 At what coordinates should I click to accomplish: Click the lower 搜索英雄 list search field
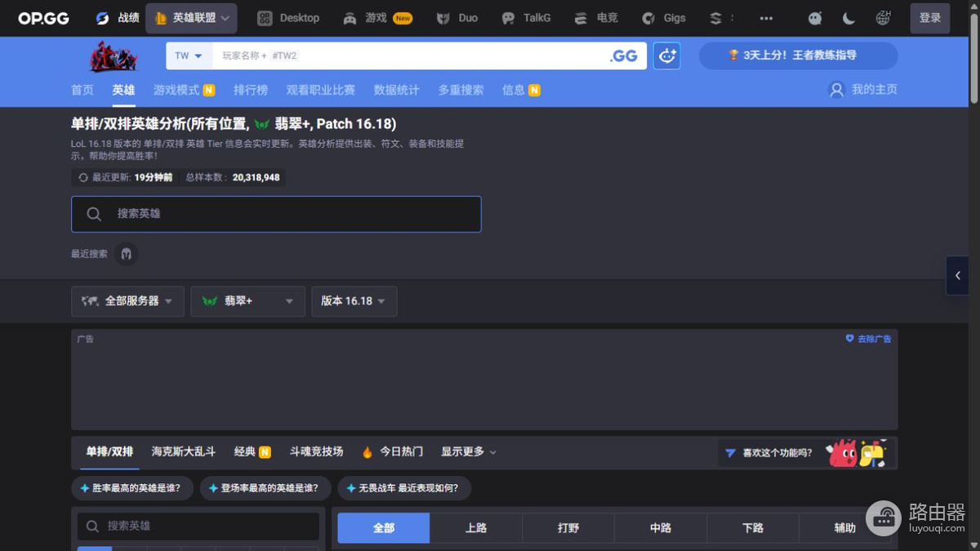(x=198, y=527)
